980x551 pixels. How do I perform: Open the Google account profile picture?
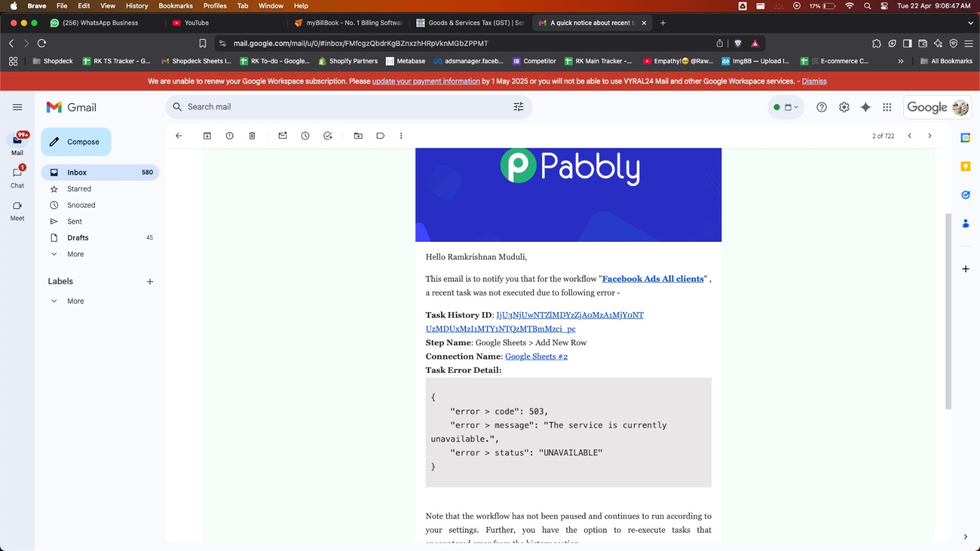pos(960,108)
